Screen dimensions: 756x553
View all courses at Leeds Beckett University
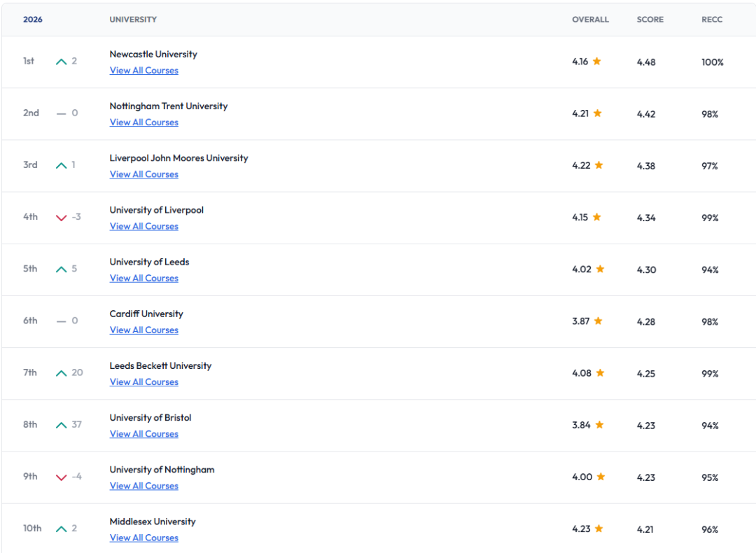143,381
